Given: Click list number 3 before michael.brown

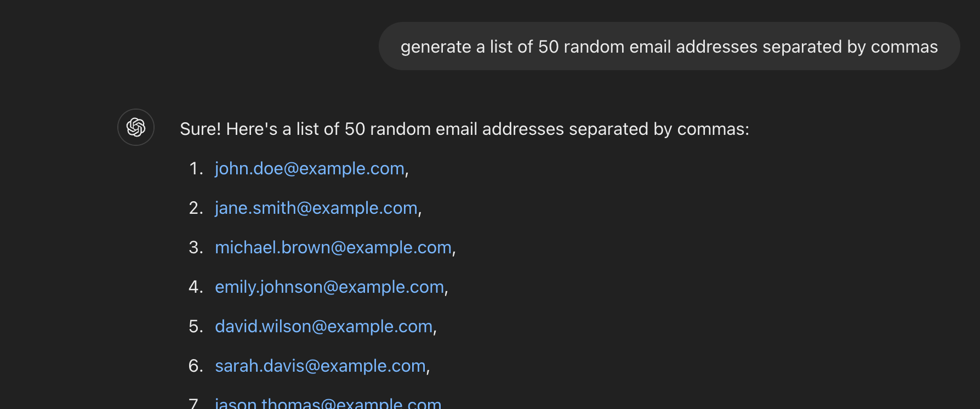Looking at the screenshot, I should [x=196, y=247].
